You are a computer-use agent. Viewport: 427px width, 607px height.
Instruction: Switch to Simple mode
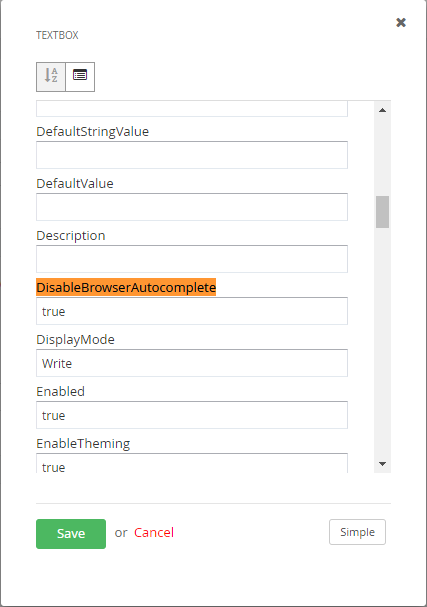coord(357,532)
